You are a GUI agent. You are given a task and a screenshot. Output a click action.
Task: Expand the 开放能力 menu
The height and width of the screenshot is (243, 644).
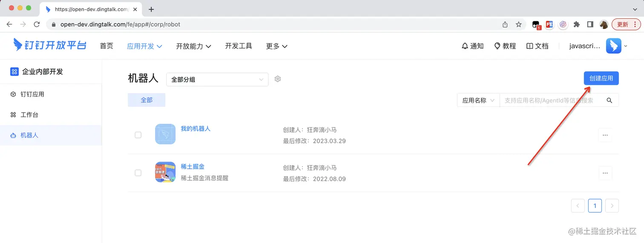click(194, 46)
